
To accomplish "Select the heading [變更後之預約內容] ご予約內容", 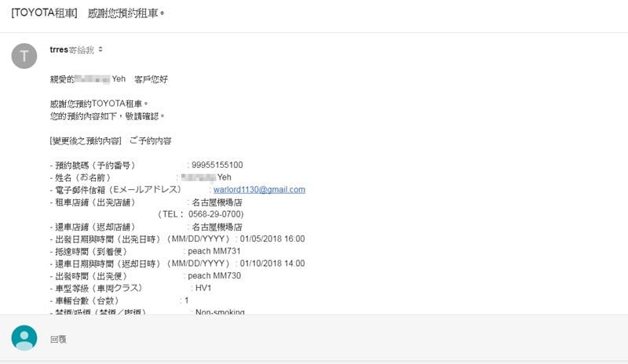I will coord(111,141).
